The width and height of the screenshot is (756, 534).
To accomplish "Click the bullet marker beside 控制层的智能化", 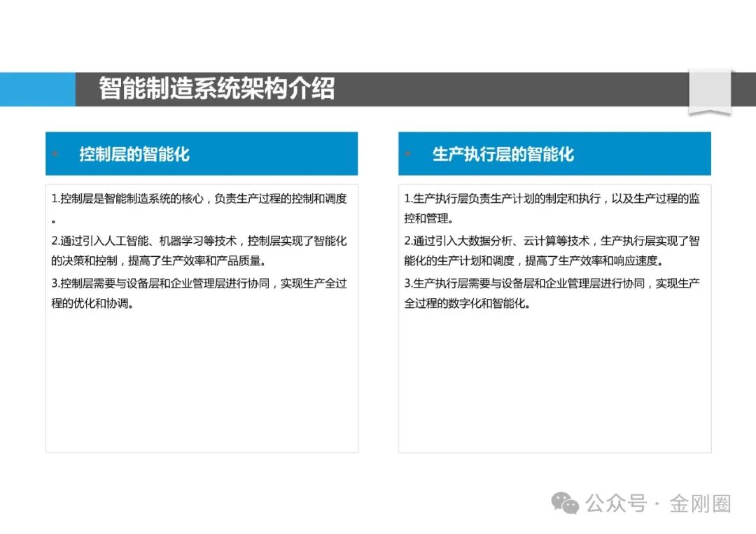I will coord(55,154).
